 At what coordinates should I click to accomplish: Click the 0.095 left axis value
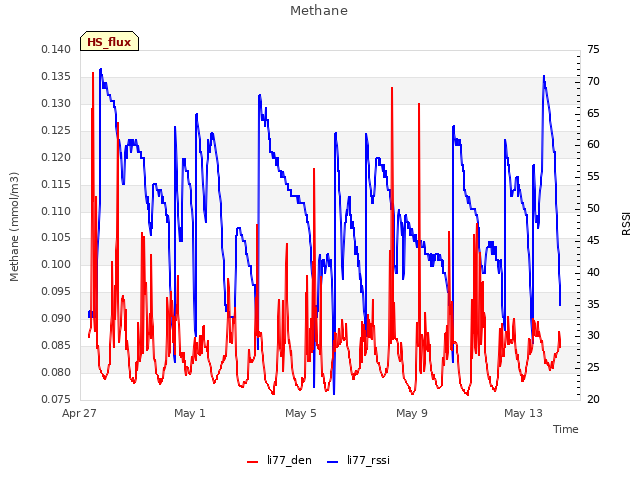tap(56, 291)
